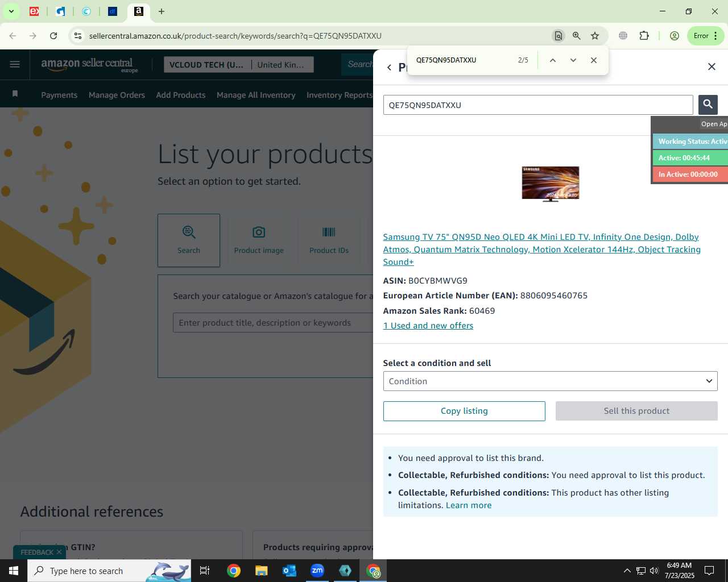Click the FEEDBACK tab button
Viewport: 728px width, 582px height.
click(x=37, y=552)
